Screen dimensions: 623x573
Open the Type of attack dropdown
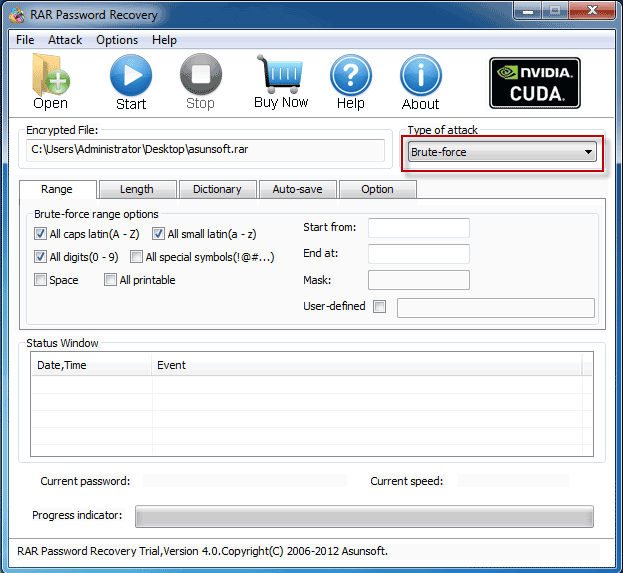(x=502, y=152)
